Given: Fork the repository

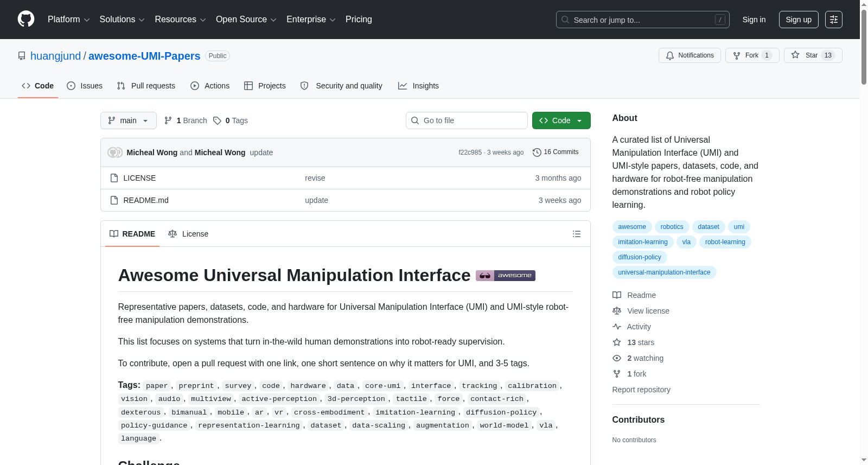Looking at the screenshot, I should coord(752,55).
